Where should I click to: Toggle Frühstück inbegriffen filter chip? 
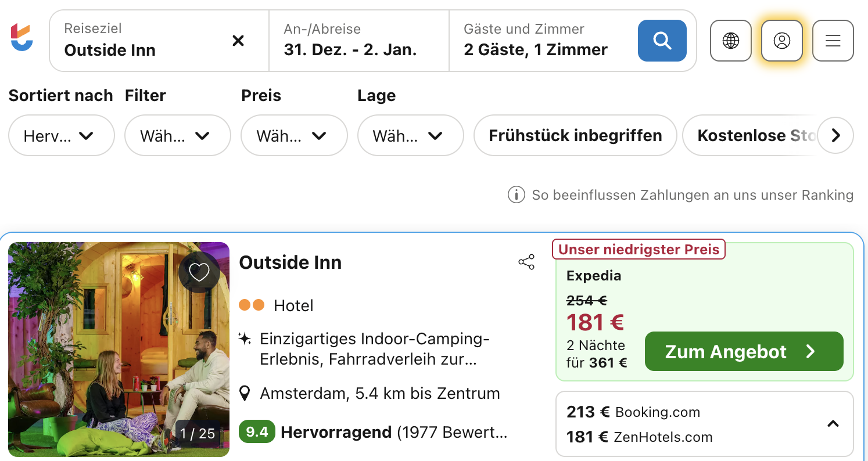pos(575,136)
